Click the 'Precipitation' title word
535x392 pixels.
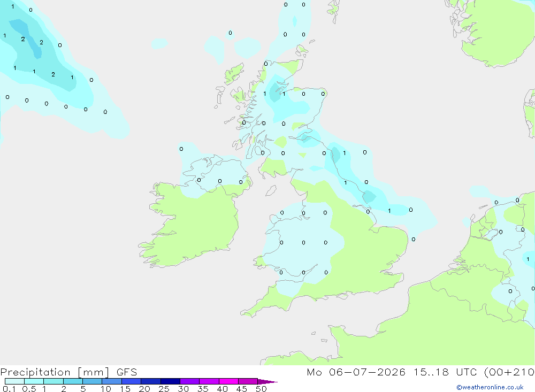click(35, 372)
